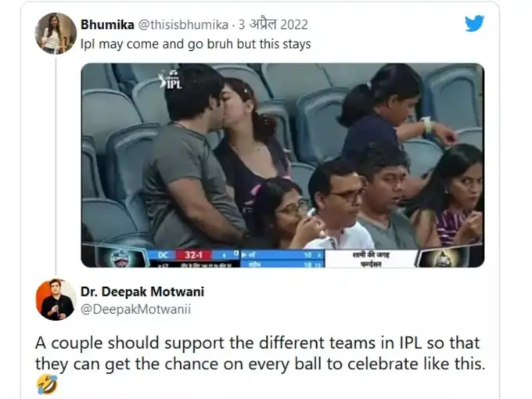Open the Bhumika display name link
The width and height of the screenshot is (532, 399).
pyautogui.click(x=107, y=25)
